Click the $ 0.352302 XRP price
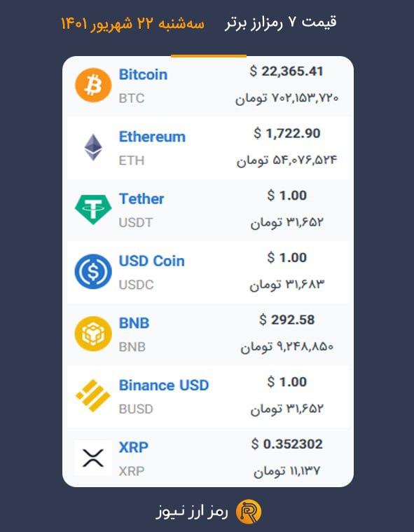Screen dimensions: 414x532 click(287, 444)
